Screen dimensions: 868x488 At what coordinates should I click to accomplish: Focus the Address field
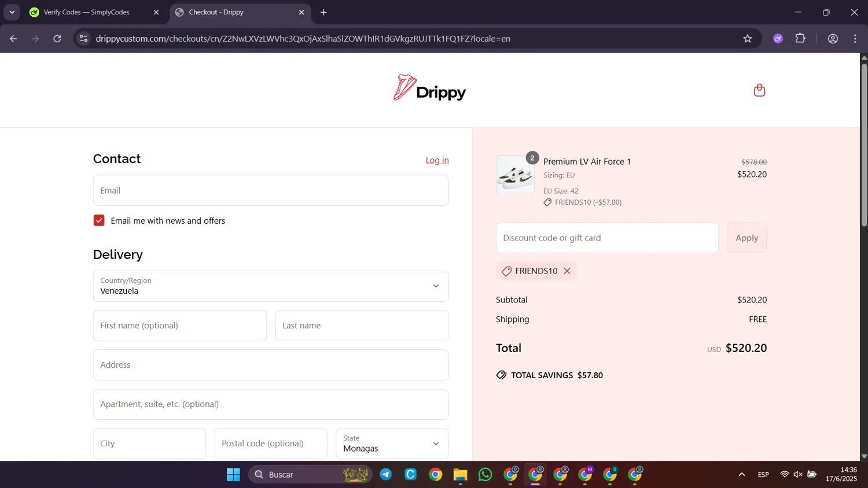271,365
